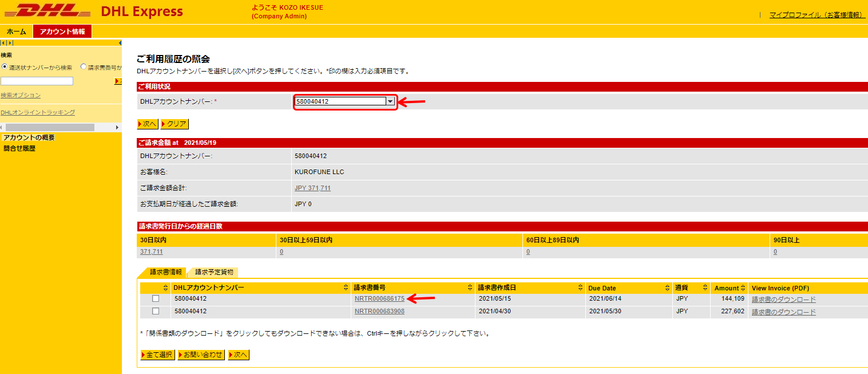Image resolution: width=868 pixels, height=374 pixels.
Task: Open the 検索オプション link
Action: coord(21,95)
